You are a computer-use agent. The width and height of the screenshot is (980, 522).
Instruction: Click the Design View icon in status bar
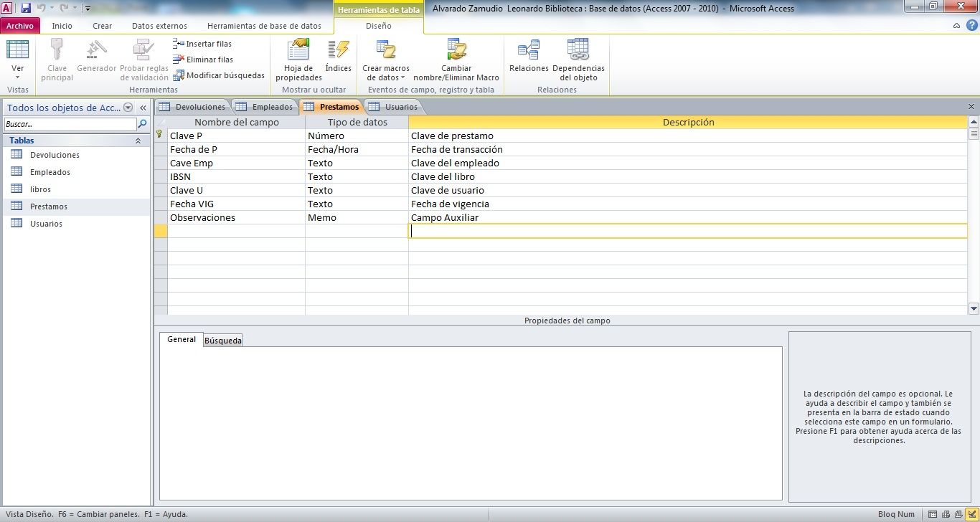click(971, 514)
